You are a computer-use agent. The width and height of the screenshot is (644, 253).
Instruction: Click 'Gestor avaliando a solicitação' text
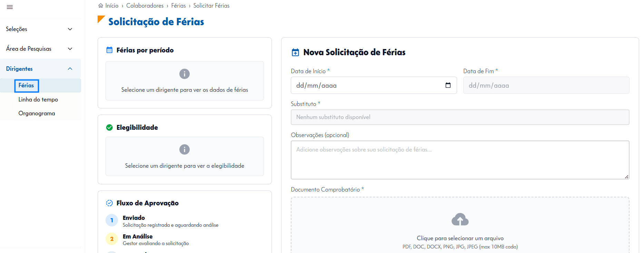click(x=156, y=243)
